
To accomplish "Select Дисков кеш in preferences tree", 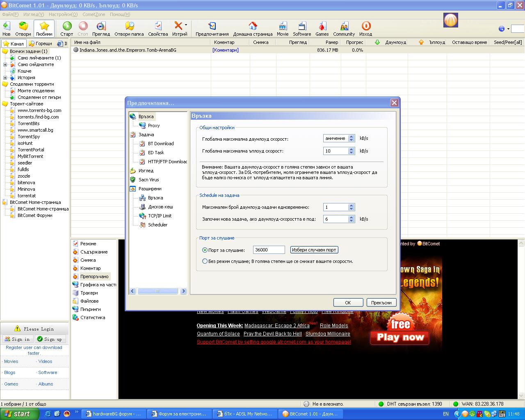I will click(x=160, y=207).
